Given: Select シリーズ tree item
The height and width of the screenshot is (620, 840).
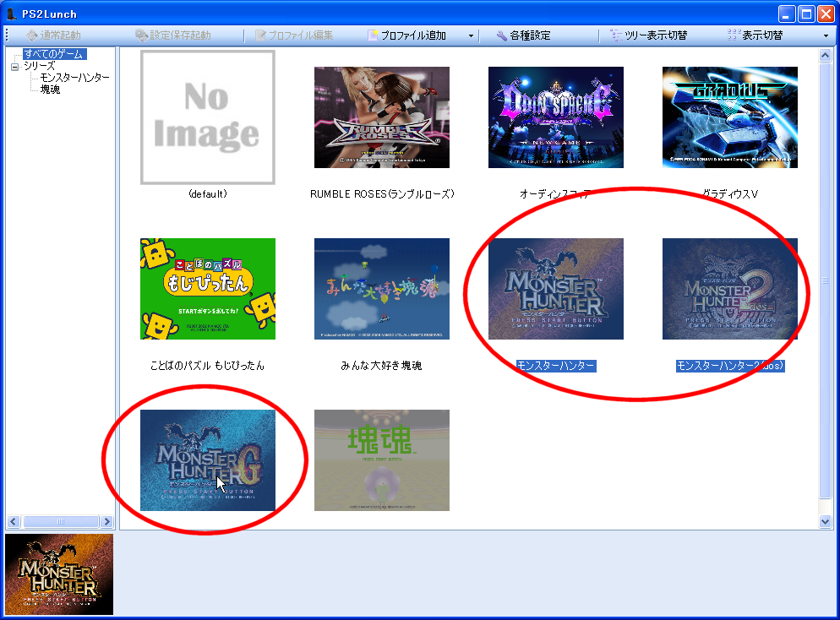Looking at the screenshot, I should 39,66.
